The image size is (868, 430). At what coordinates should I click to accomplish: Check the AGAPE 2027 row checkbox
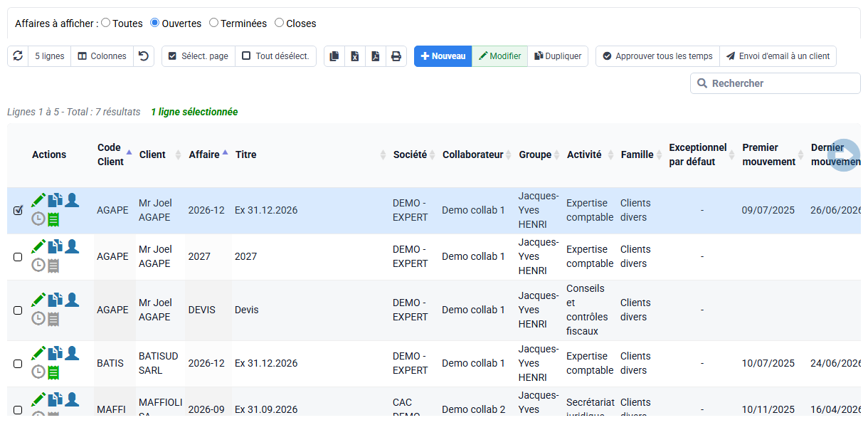[18, 257]
